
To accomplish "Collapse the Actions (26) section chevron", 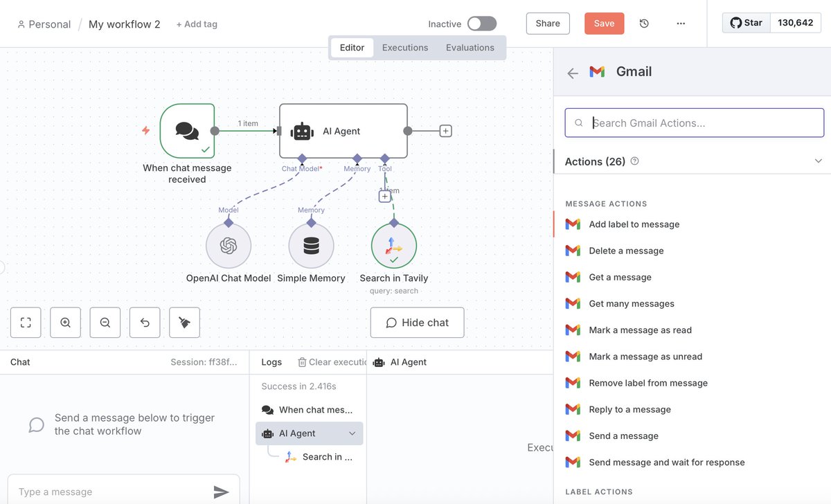I will (x=819, y=161).
